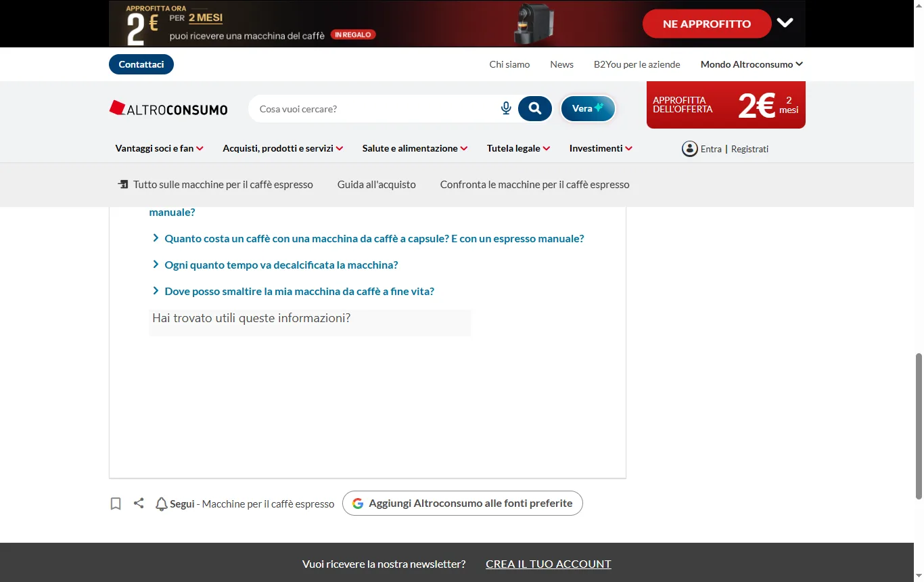This screenshot has height=582, width=924.
Task: Open the Tutela legale menu
Action: coord(518,148)
